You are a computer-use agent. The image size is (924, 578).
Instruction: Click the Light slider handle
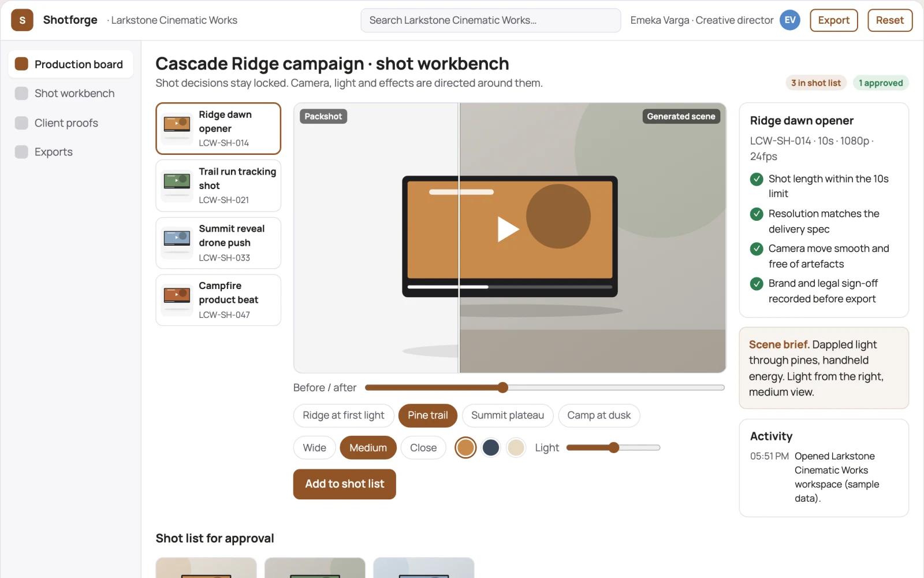tap(614, 447)
